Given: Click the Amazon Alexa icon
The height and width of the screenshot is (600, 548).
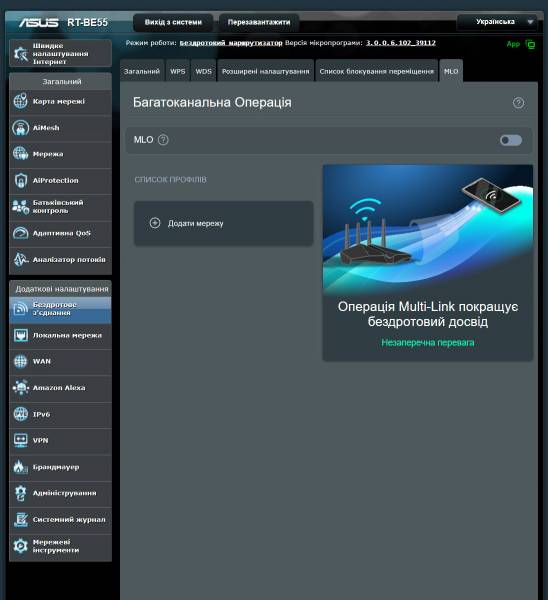Looking at the screenshot, I should (21, 388).
